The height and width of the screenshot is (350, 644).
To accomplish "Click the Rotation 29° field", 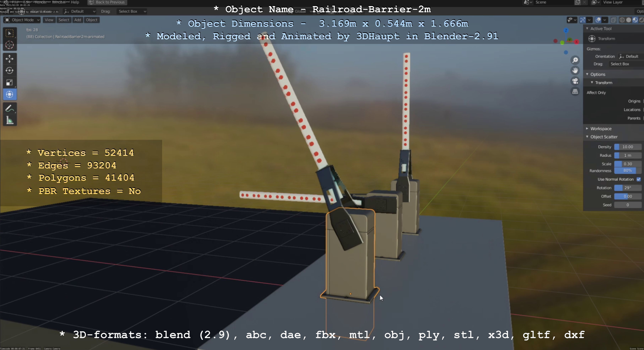I will 628,188.
